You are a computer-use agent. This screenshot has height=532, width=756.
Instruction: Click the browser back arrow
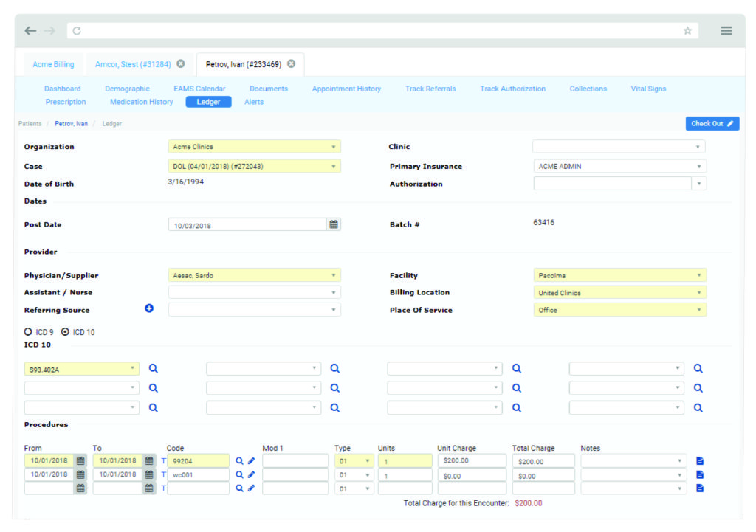(30, 31)
